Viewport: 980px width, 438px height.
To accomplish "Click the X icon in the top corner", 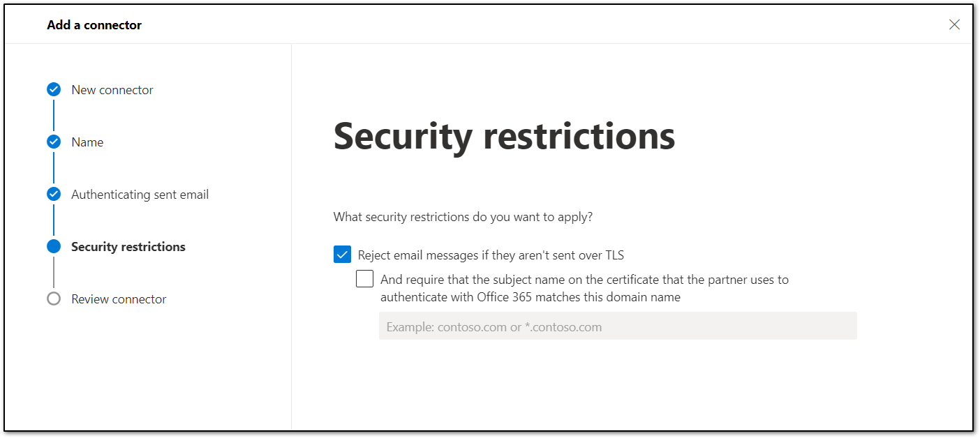I will pos(954,24).
